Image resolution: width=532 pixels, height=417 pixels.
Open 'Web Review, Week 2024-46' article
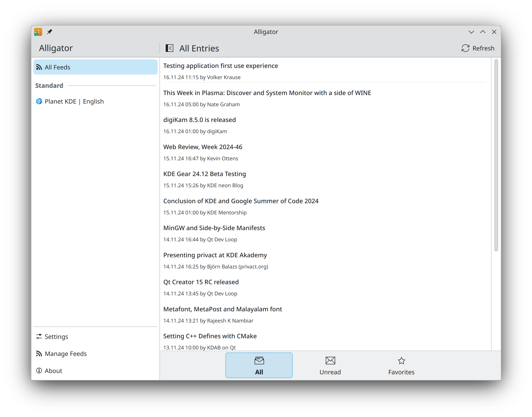tap(203, 147)
